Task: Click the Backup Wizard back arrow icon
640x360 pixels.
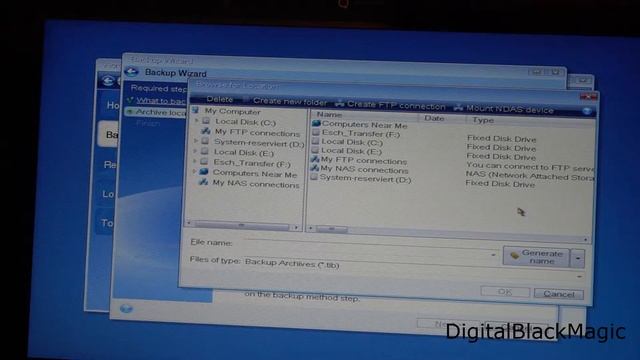Action: click(x=131, y=72)
